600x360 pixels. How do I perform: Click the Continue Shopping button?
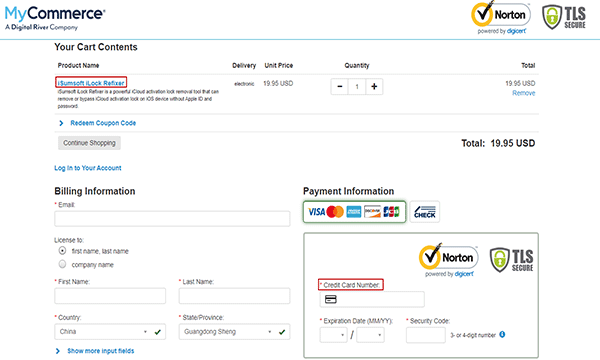click(89, 143)
